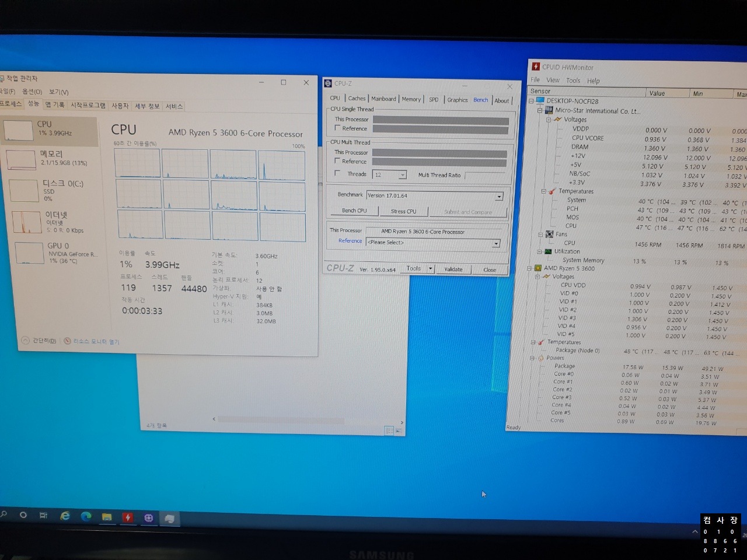Enable the Threads checkbox in CPU-Z
This screenshot has height=560, width=747.
(337, 173)
